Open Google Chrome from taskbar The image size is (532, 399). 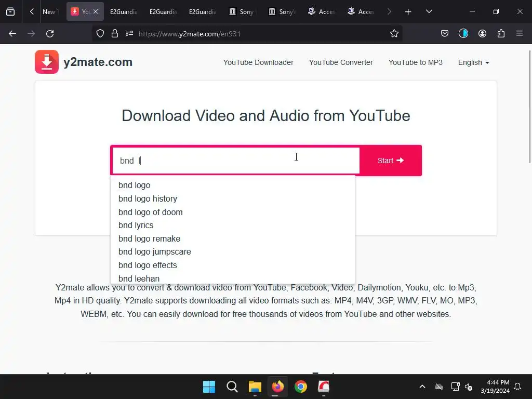click(x=301, y=387)
